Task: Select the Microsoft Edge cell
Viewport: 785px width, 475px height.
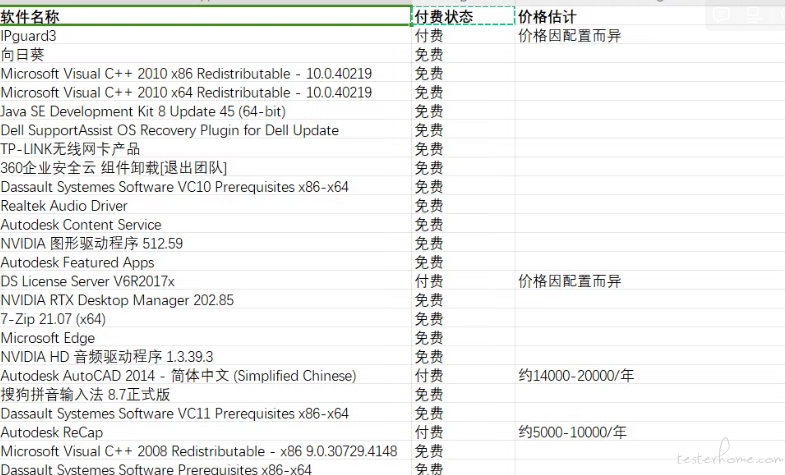Action: [x=205, y=338]
